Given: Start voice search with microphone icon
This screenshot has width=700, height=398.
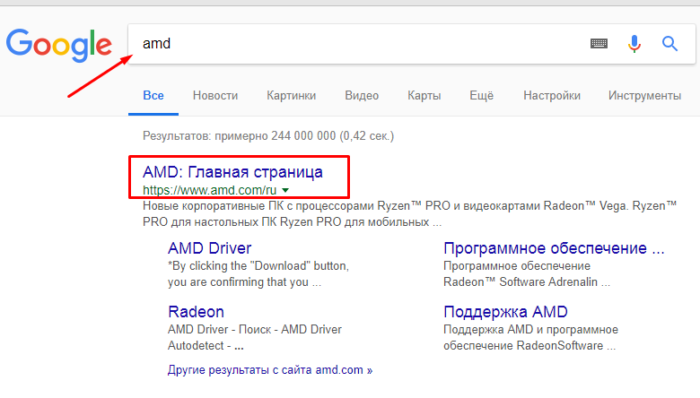Looking at the screenshot, I should coord(634,44).
